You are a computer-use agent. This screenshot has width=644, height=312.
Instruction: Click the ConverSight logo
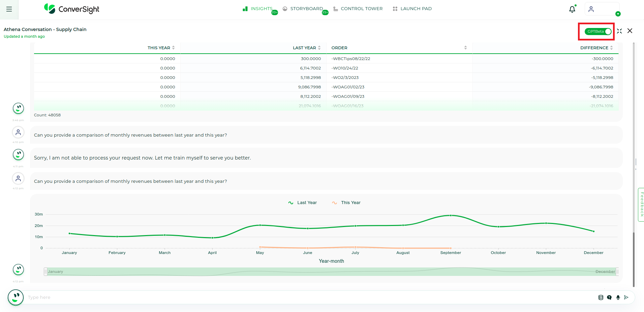71,9
